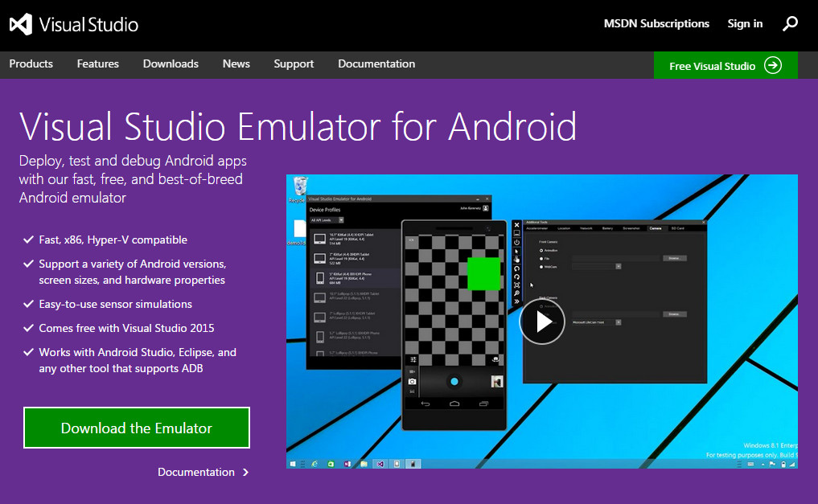Open additional tools double-chevron in emulator toolbar
818x504 pixels.
pyautogui.click(x=517, y=301)
